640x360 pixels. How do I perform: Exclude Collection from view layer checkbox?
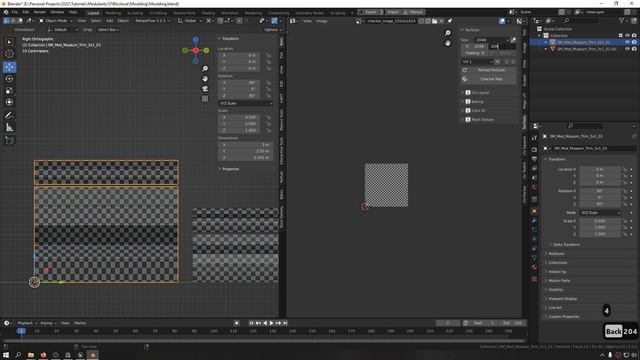coord(620,36)
